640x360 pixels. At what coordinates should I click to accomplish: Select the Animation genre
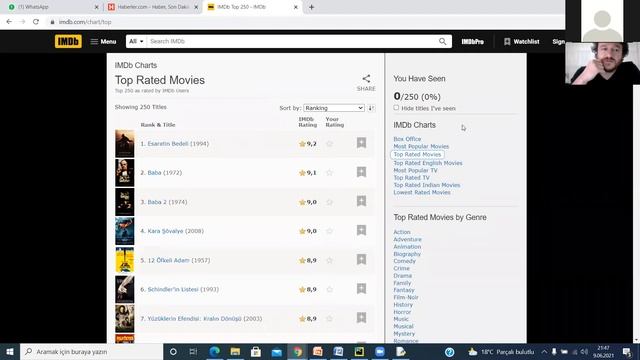point(407,247)
